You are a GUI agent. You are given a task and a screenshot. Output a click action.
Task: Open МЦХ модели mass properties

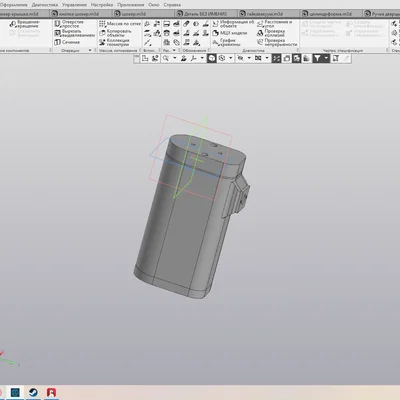[x=230, y=33]
